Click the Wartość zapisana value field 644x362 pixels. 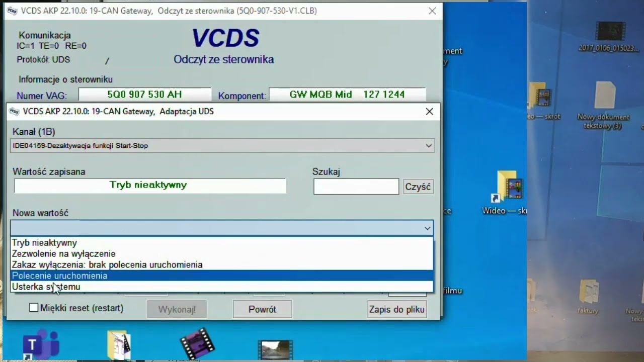point(150,186)
